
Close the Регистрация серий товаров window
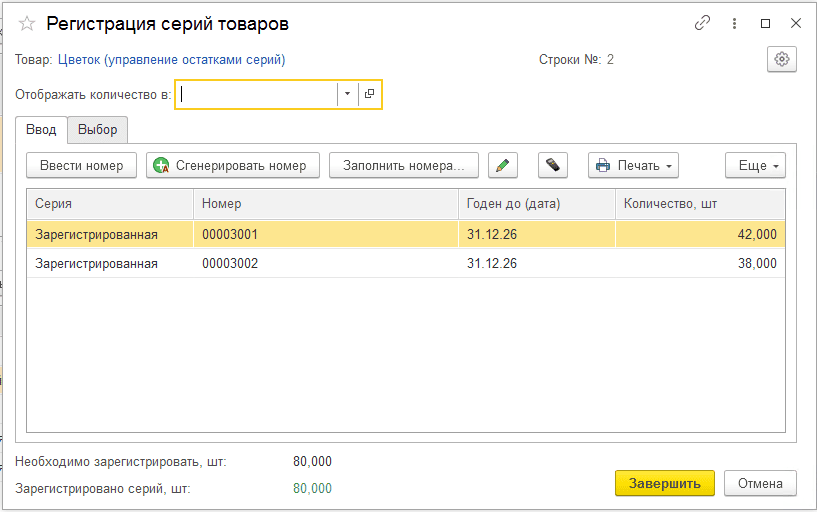click(796, 23)
